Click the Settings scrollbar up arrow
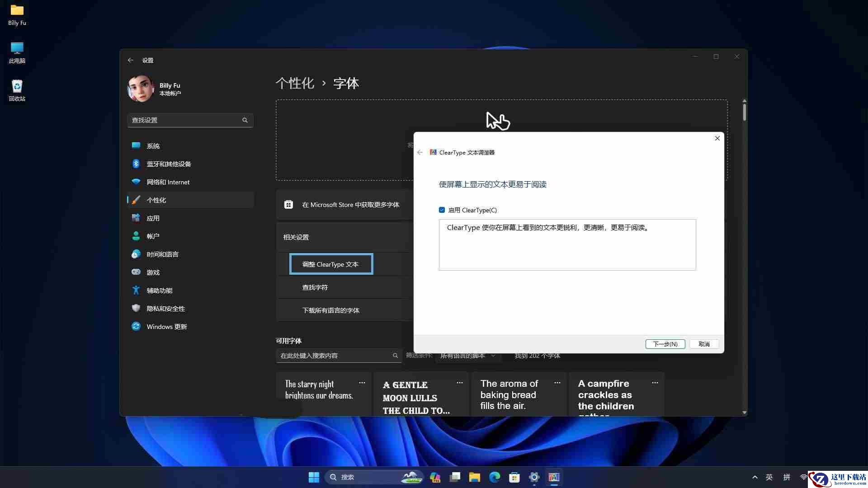Screen dimensions: 868x488 (744, 101)
